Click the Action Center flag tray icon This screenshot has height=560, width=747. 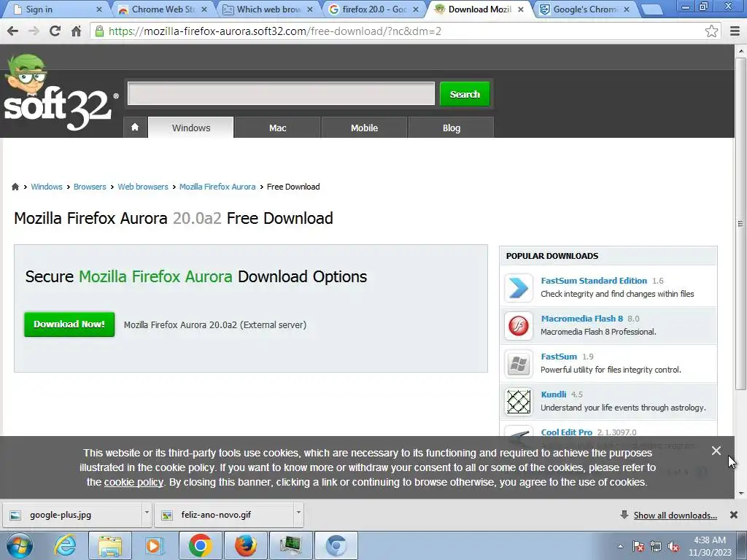click(638, 547)
